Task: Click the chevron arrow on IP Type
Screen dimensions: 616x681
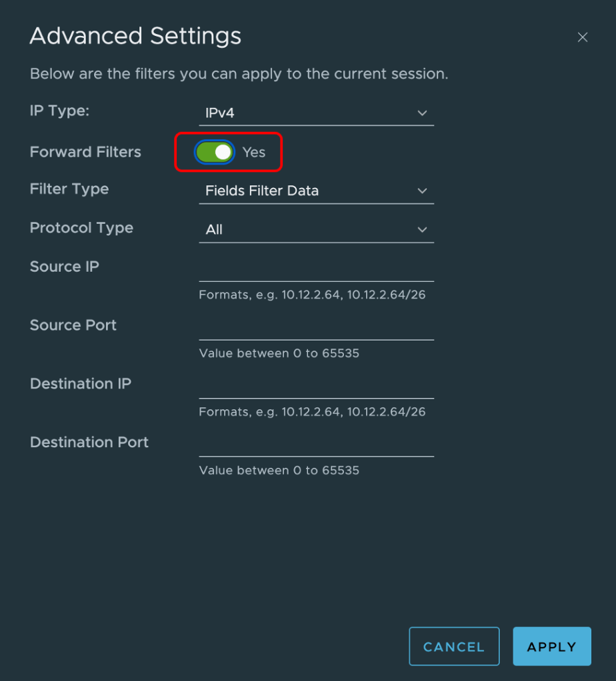Action: [x=422, y=113]
